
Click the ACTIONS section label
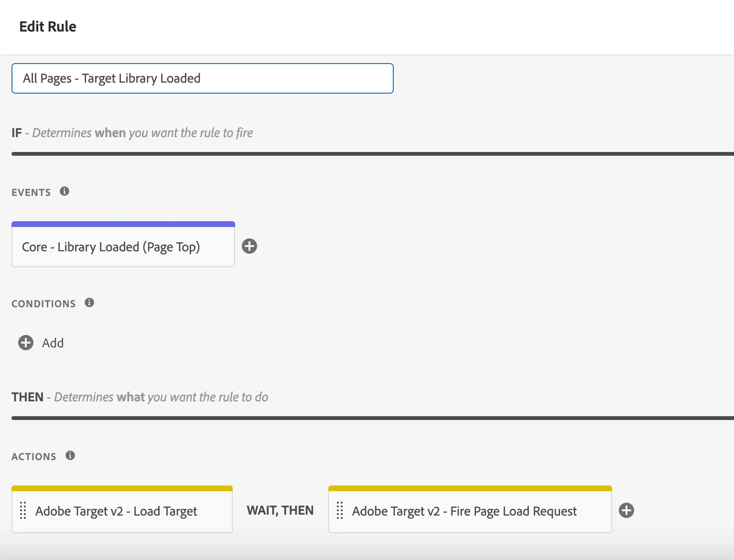[34, 457]
